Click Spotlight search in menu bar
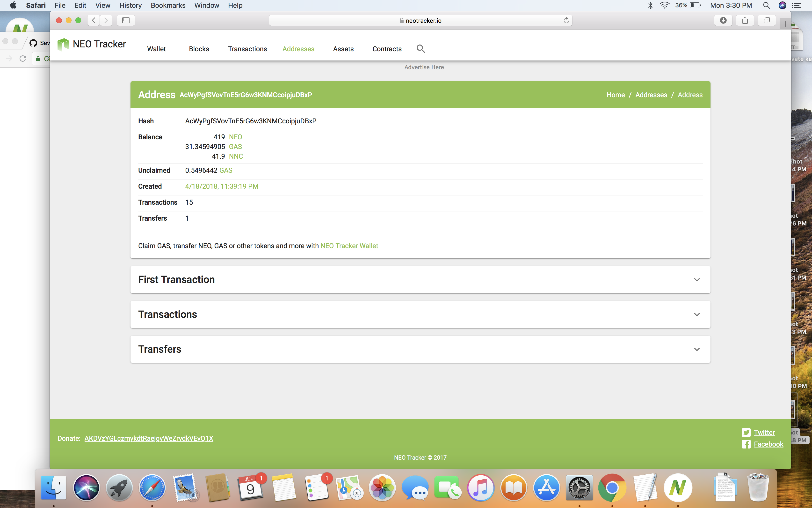This screenshot has width=812, height=508. 766,5
